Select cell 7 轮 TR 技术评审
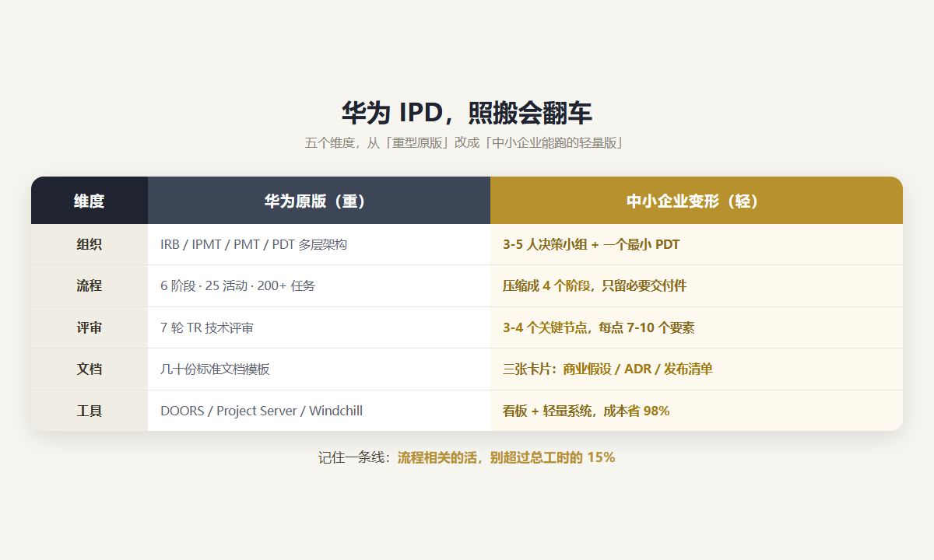 (319, 327)
